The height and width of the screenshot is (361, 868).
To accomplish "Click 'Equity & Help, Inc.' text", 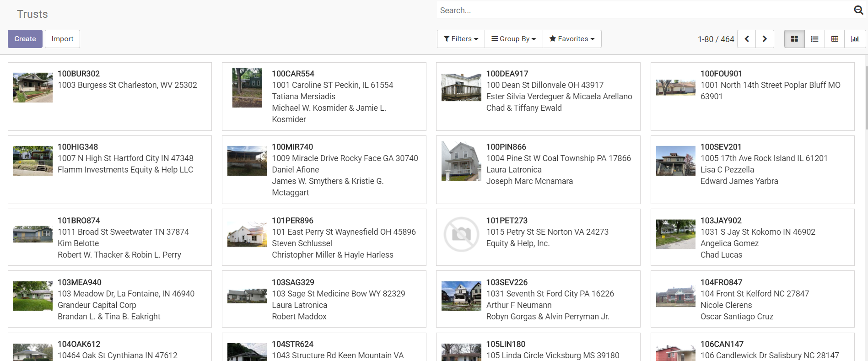I will coord(518,243).
